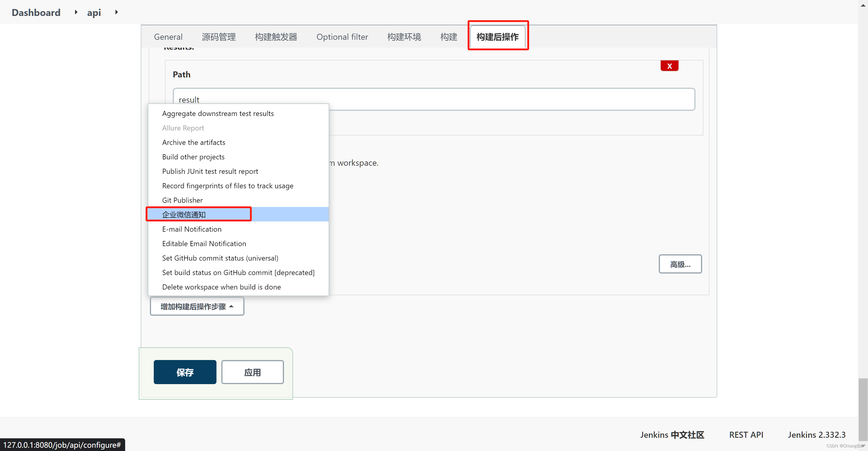
Task: Go to Dashboard in the breadcrumb
Action: coord(36,12)
